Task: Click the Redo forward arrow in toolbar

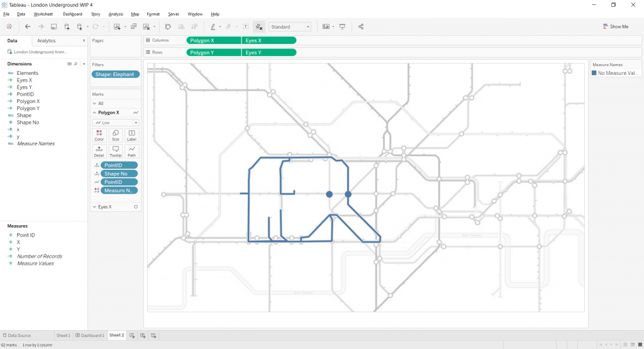Action: pos(41,26)
